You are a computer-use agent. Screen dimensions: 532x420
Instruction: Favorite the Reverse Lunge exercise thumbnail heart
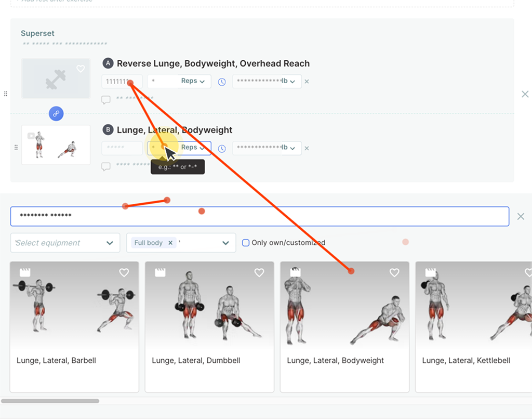(81, 69)
